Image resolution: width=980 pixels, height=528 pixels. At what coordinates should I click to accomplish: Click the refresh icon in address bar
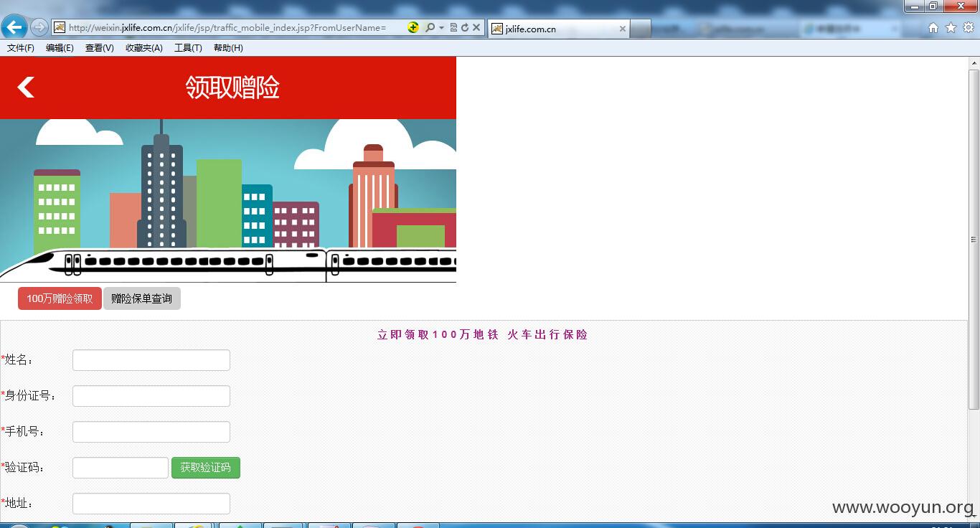(x=464, y=28)
